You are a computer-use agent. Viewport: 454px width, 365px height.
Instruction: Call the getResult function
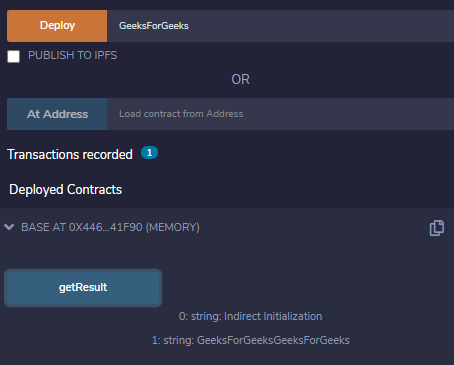(x=83, y=288)
